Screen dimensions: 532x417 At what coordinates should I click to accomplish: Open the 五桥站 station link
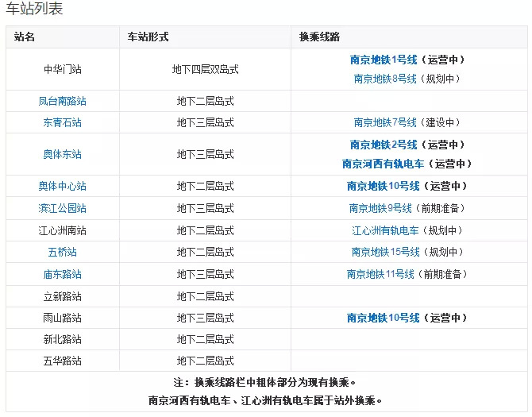63,252
